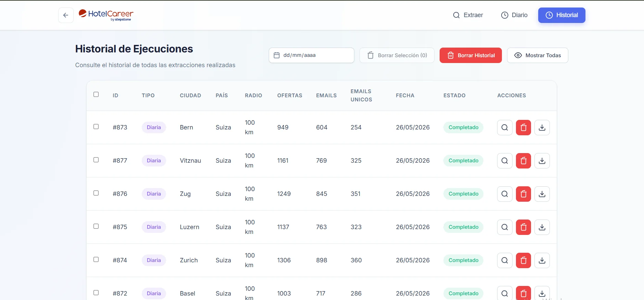Click the calendar icon in date field
The height and width of the screenshot is (300, 644).
[277, 55]
